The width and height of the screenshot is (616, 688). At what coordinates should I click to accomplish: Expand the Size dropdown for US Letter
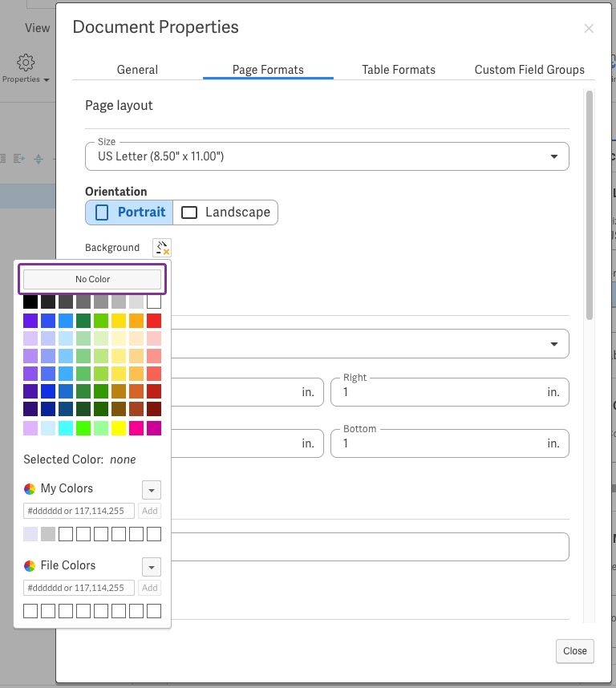click(x=554, y=156)
